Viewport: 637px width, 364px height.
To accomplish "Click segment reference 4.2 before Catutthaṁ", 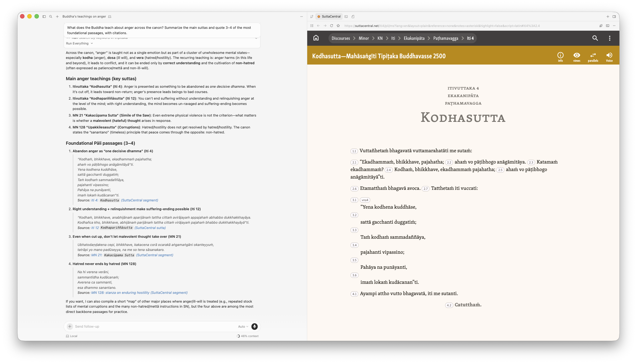I will point(449,305).
